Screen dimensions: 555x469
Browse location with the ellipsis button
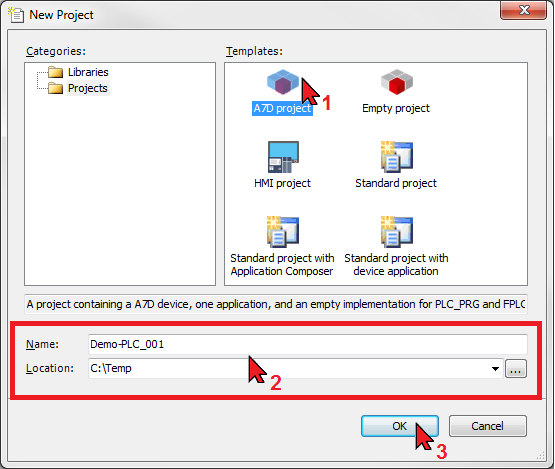[516, 368]
